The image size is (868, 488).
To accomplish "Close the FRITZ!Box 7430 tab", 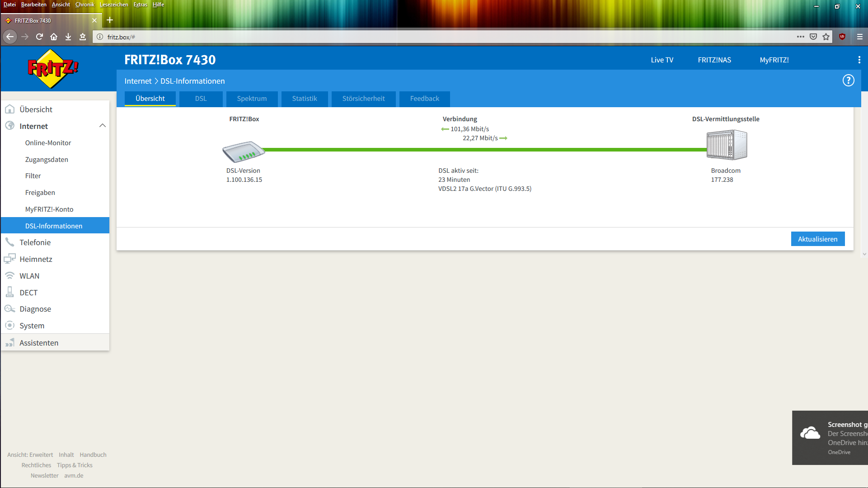I will pyautogui.click(x=94, y=20).
